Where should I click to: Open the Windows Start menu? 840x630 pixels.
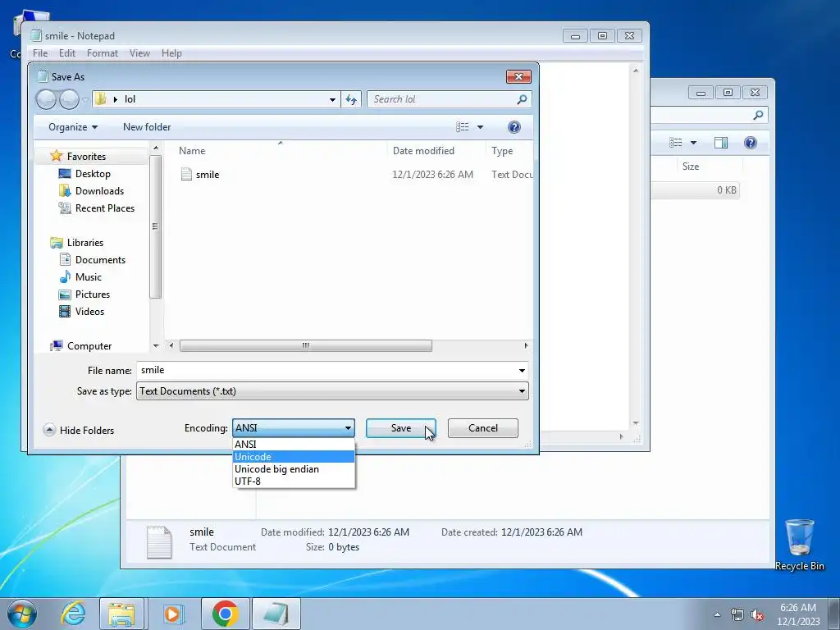[22, 614]
